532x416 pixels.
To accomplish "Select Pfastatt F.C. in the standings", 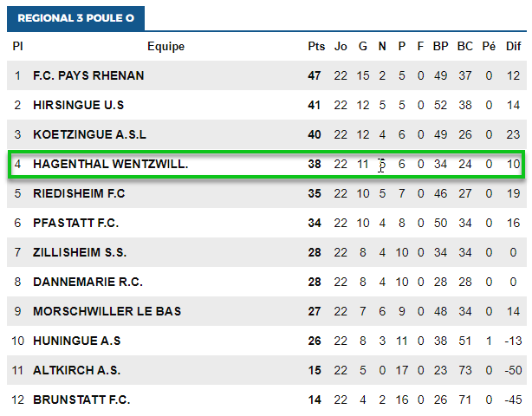I will (75, 223).
